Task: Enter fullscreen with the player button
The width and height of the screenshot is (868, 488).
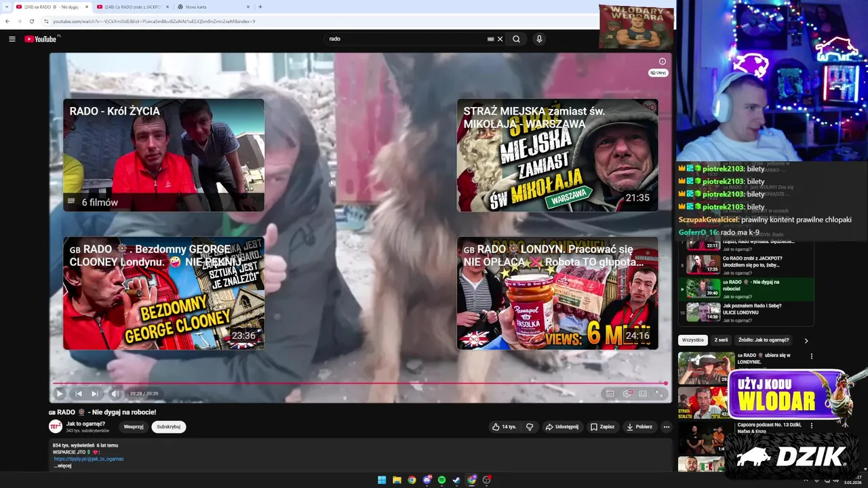Action: click(658, 393)
